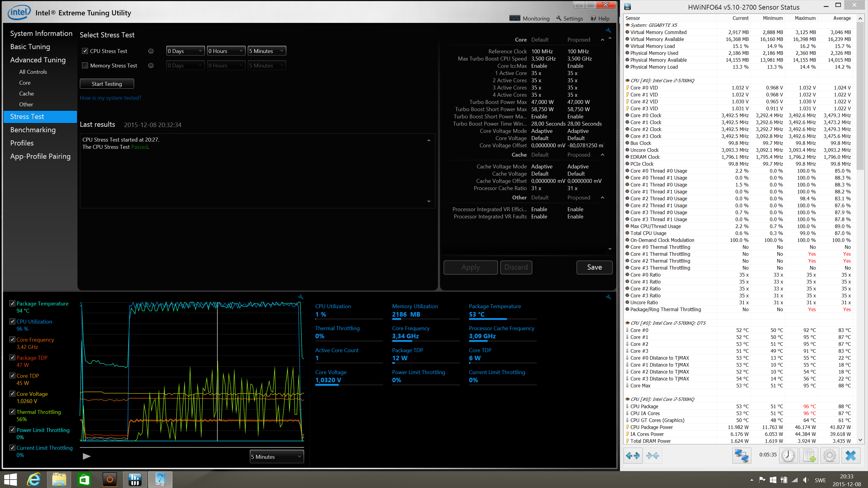Click HWiNFO logging sheet plus icon
Image resolution: width=868 pixels, height=488 pixels.
(x=809, y=456)
